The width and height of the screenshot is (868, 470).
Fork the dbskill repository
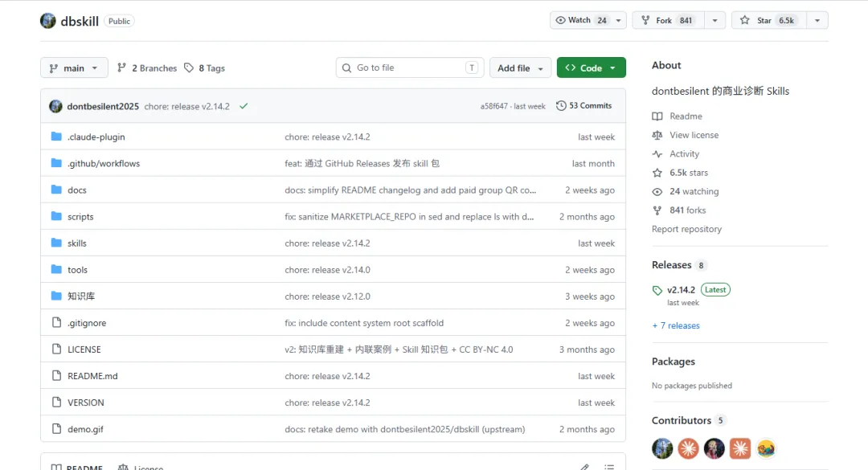[x=668, y=20]
